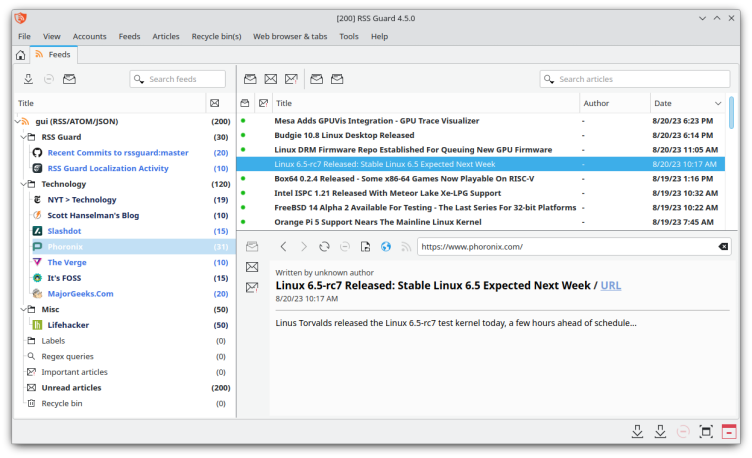Collapse the Technology folder in feeds tree

(20, 184)
